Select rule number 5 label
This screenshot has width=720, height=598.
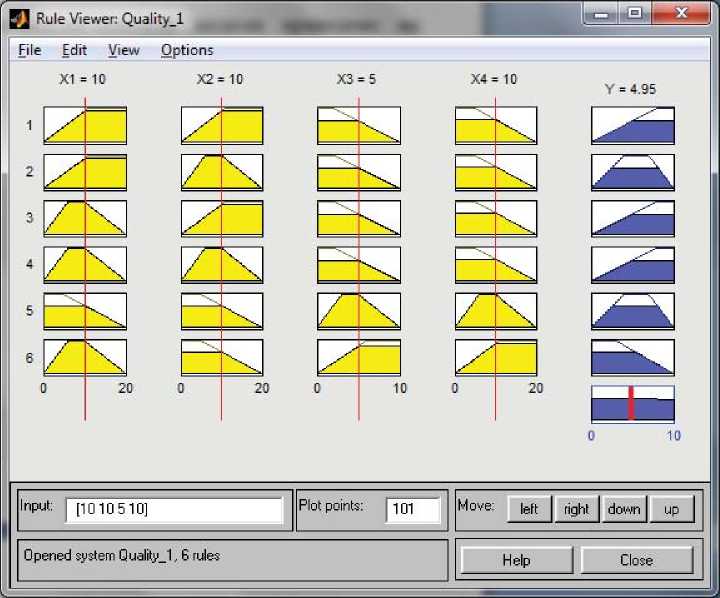29,310
